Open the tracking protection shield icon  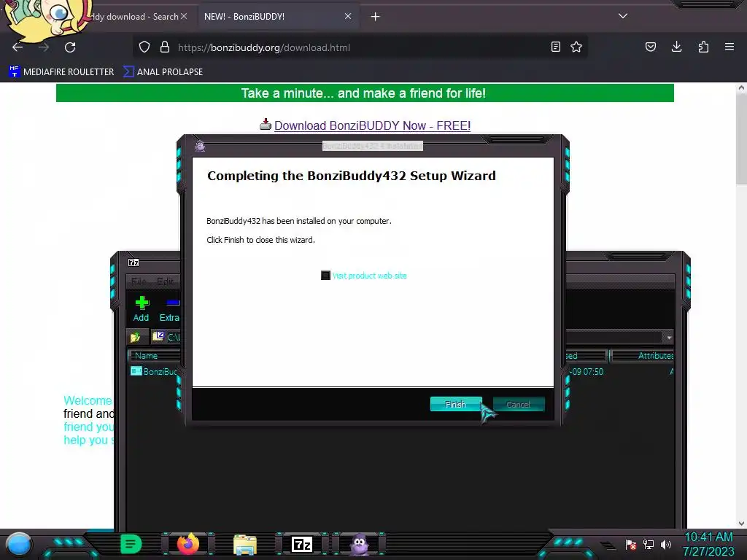click(144, 47)
